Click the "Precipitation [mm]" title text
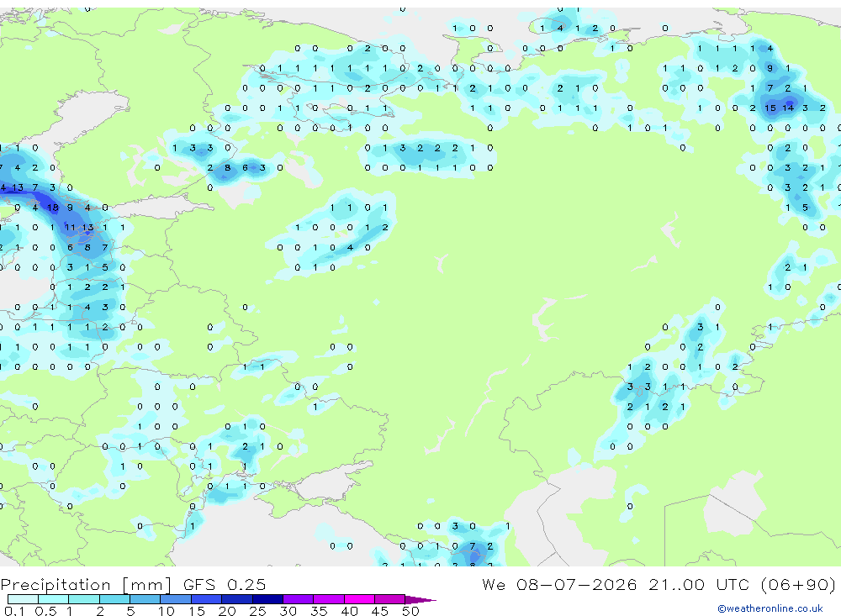The width and height of the screenshot is (841, 616). click(86, 585)
